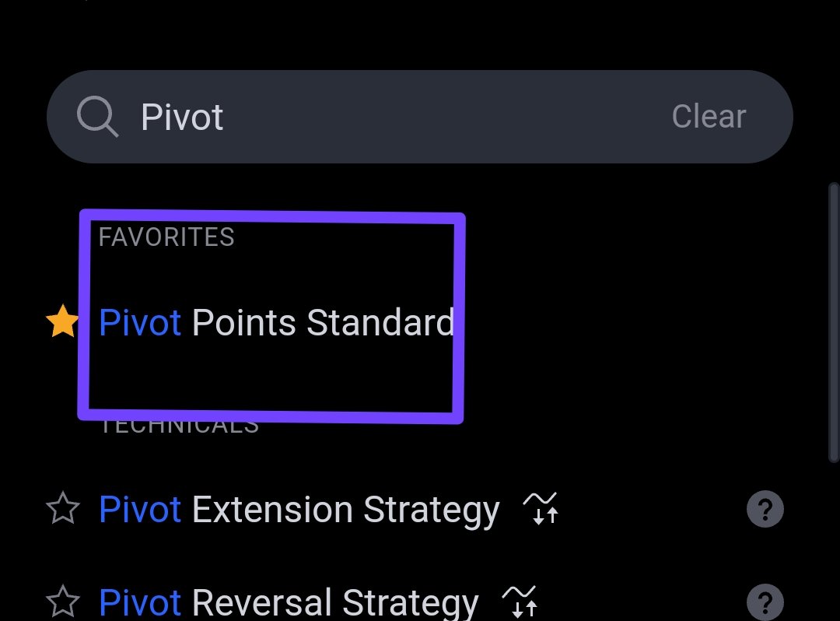Click the FAVORITES section header
The height and width of the screenshot is (621, 840).
(x=166, y=237)
